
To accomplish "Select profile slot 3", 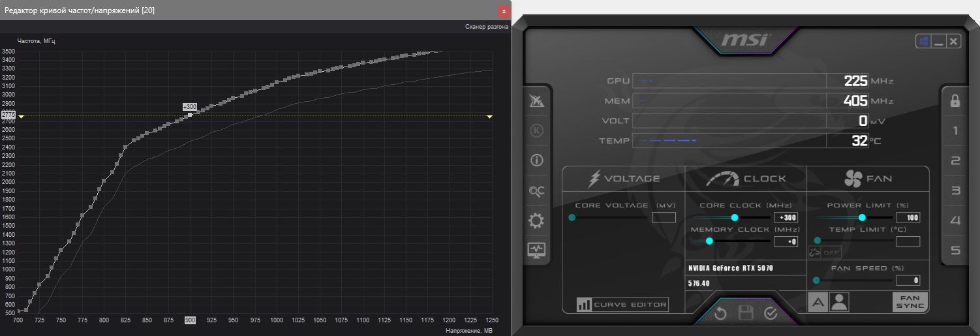I will 955,191.
